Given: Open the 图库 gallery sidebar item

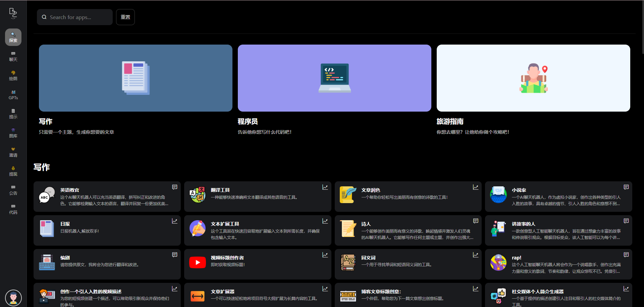Looking at the screenshot, I should click(x=13, y=133).
